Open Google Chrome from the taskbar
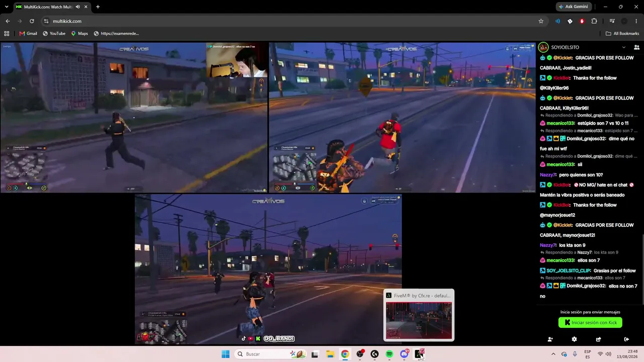This screenshot has width=644, height=362. click(345, 354)
